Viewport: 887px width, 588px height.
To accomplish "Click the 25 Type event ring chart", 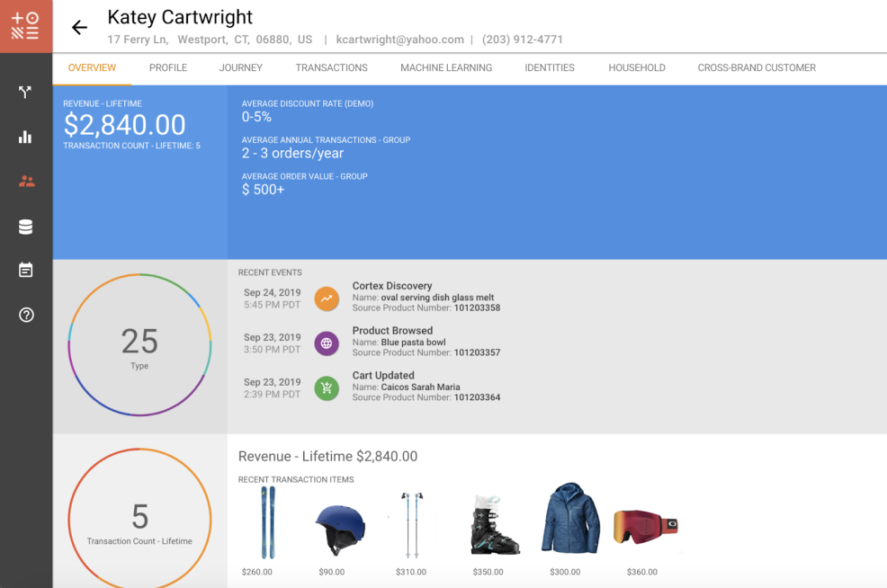I will (x=139, y=344).
